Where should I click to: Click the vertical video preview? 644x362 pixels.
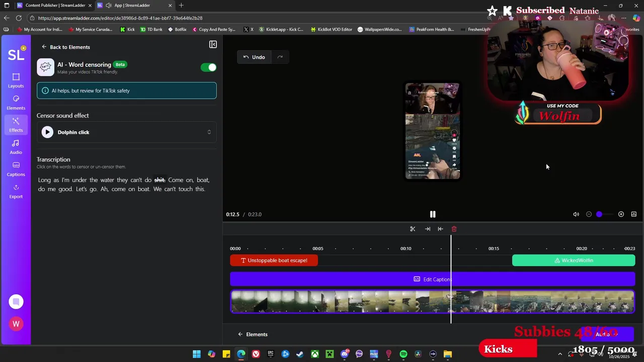[x=432, y=131]
